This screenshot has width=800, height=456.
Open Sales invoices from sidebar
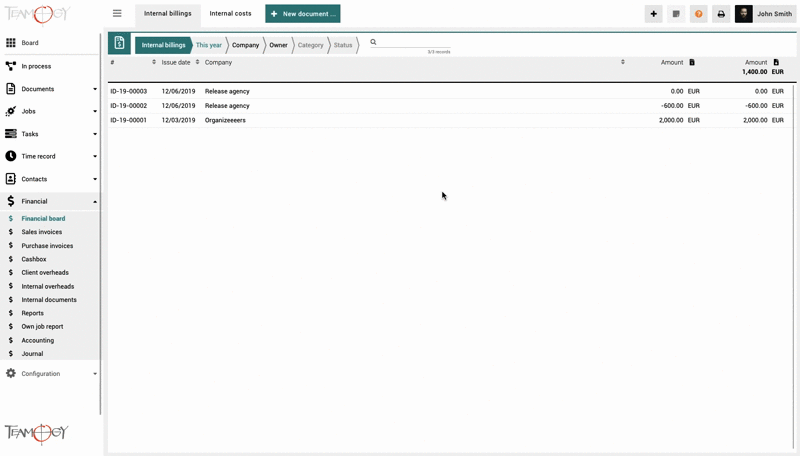tap(42, 232)
